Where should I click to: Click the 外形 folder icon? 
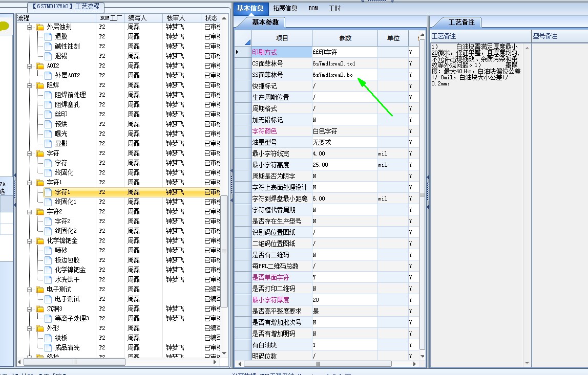click(40, 328)
